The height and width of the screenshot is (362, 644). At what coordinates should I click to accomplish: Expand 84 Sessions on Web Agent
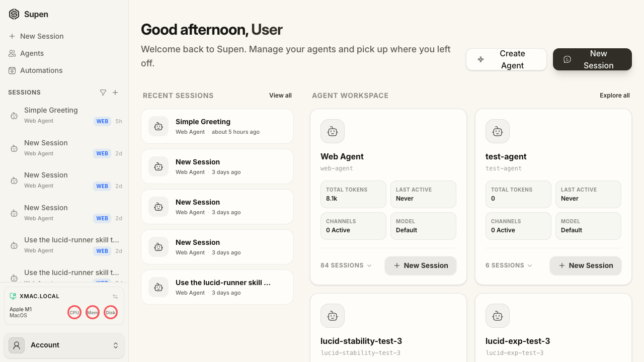(346, 265)
